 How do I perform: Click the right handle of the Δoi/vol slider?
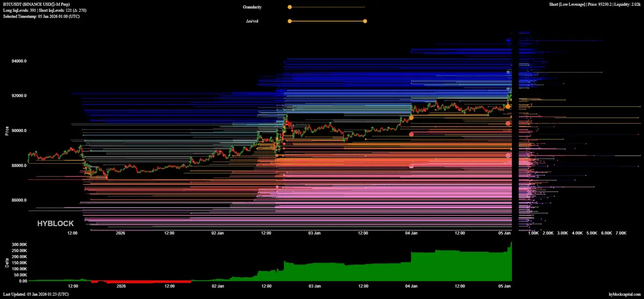click(365, 21)
